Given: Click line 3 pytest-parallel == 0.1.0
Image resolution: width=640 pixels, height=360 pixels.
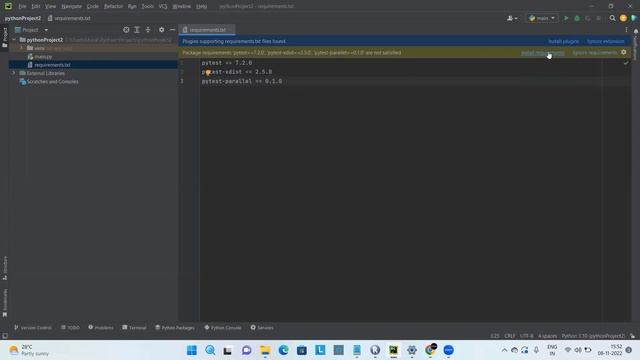Looking at the screenshot, I should [242, 81].
